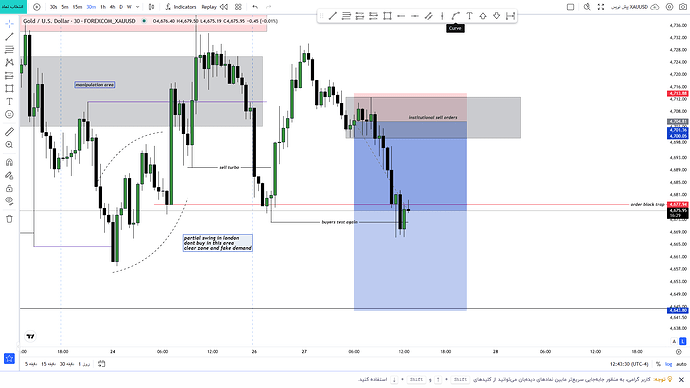Select arrow up marker in floating toolbar
Image resolution: width=690 pixels, height=388 pixels.
point(483,16)
